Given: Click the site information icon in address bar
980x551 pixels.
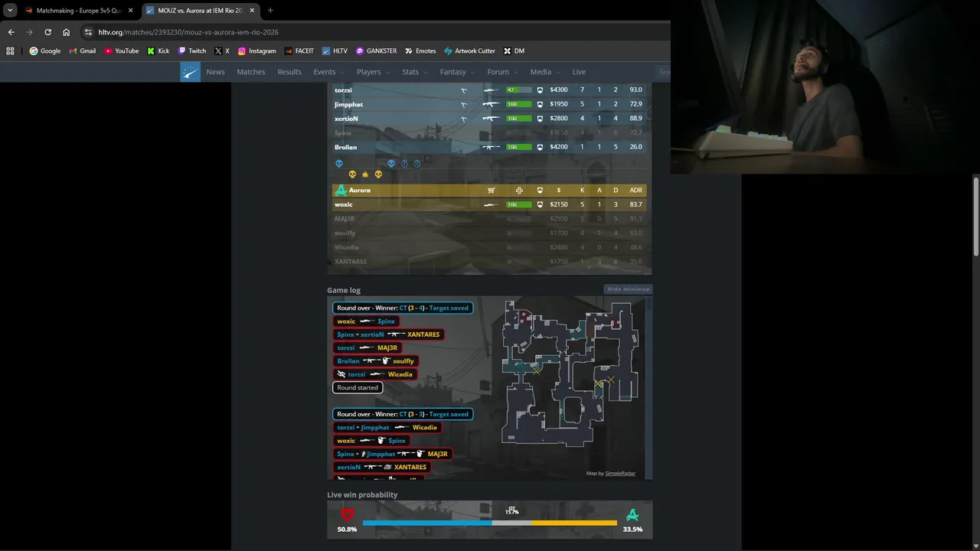Looking at the screenshot, I should [x=89, y=32].
